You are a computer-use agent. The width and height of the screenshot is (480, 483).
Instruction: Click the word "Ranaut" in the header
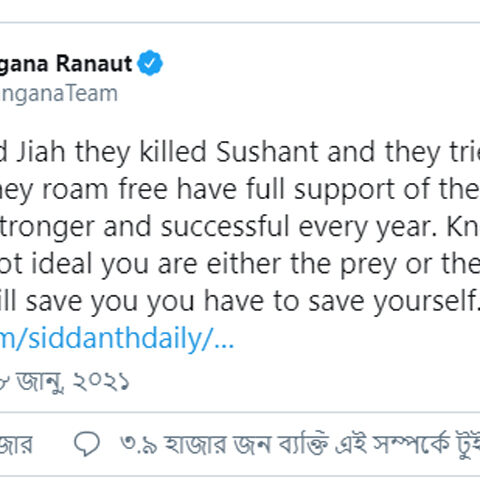tap(94, 63)
